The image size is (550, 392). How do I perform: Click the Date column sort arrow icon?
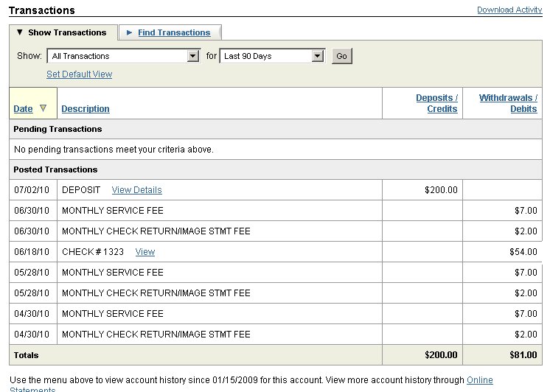click(43, 108)
